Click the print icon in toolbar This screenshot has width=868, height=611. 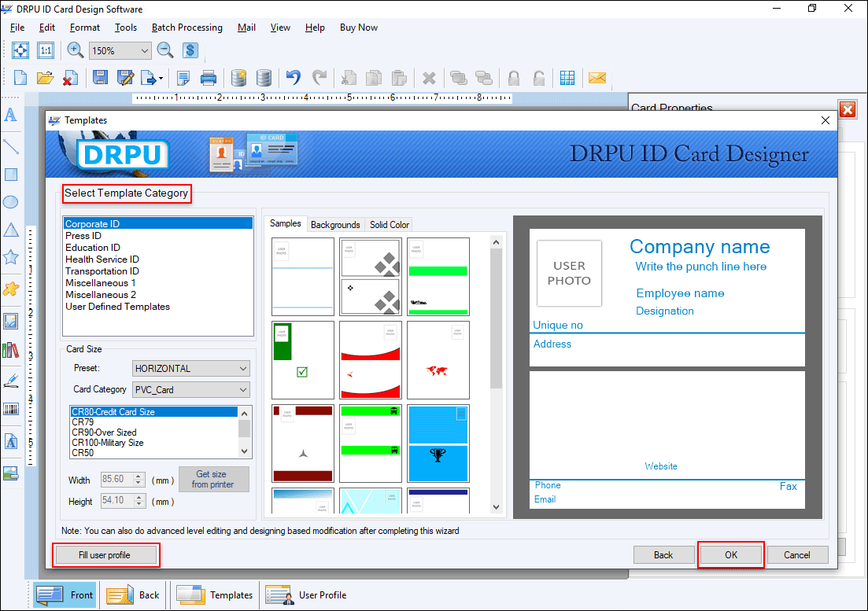click(x=208, y=78)
